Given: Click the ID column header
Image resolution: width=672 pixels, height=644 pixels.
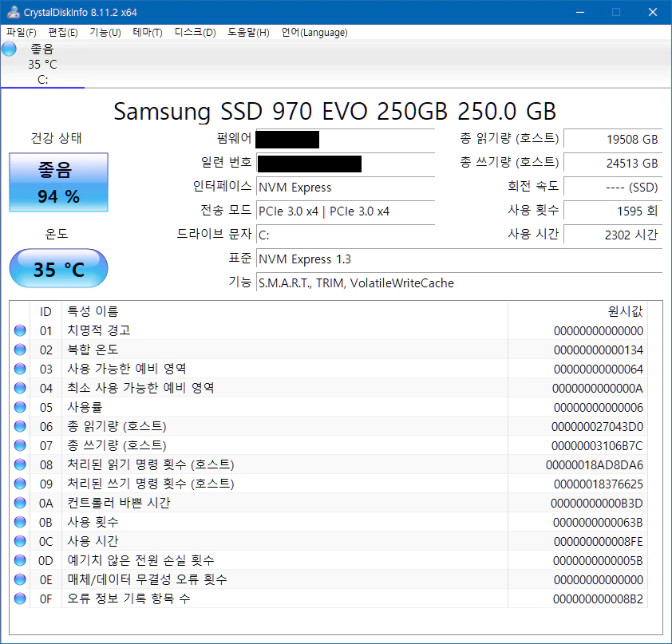Looking at the screenshot, I should pyautogui.click(x=45, y=311).
